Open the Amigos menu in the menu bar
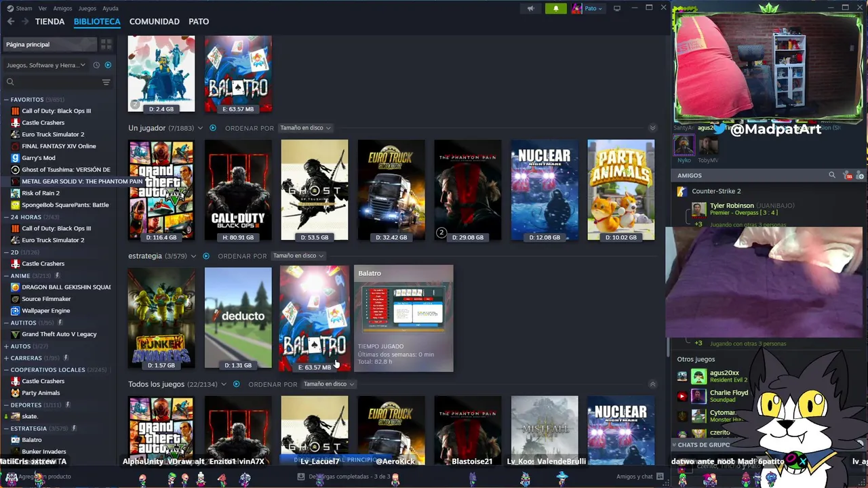 (x=62, y=8)
